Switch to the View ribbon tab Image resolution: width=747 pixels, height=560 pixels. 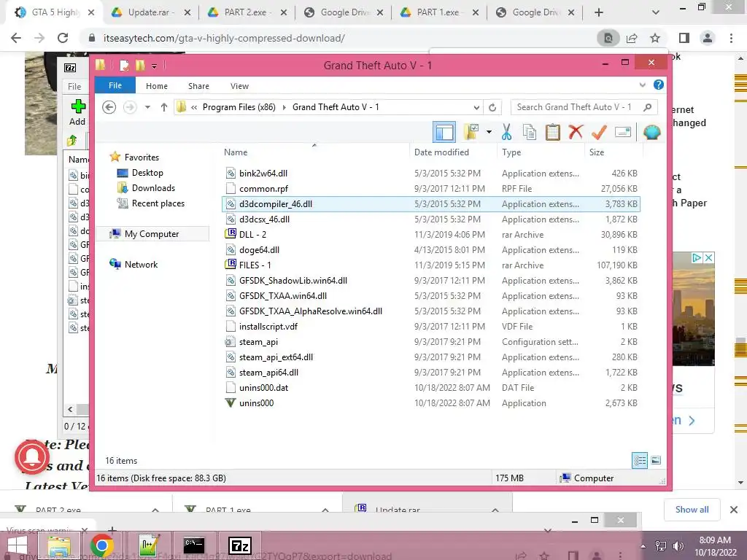click(239, 86)
